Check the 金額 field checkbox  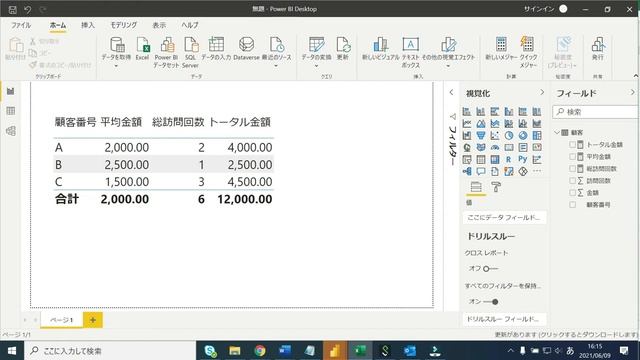pyautogui.click(x=572, y=193)
